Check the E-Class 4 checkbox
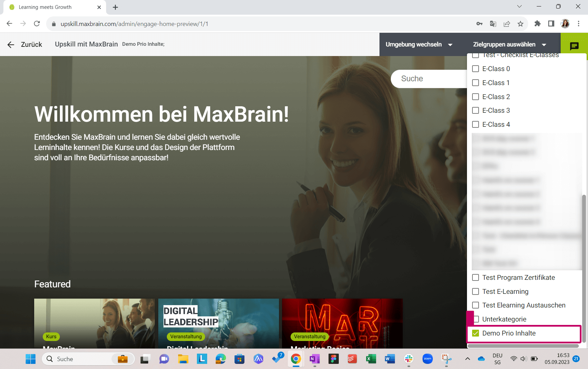 tap(476, 124)
